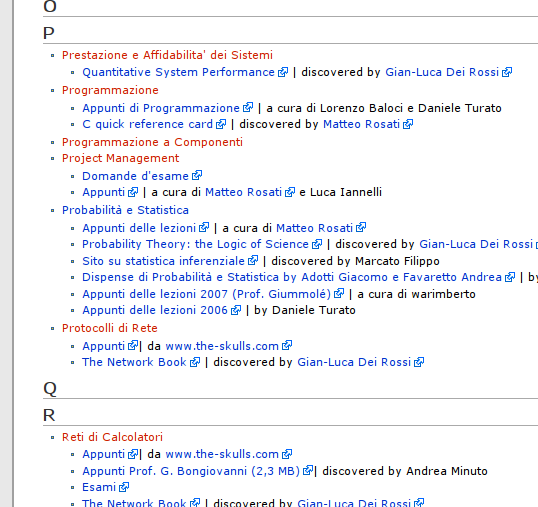Click the external-link icon after Quantitative System Performance
Viewport: 538px width, 507px height.
coord(283,72)
